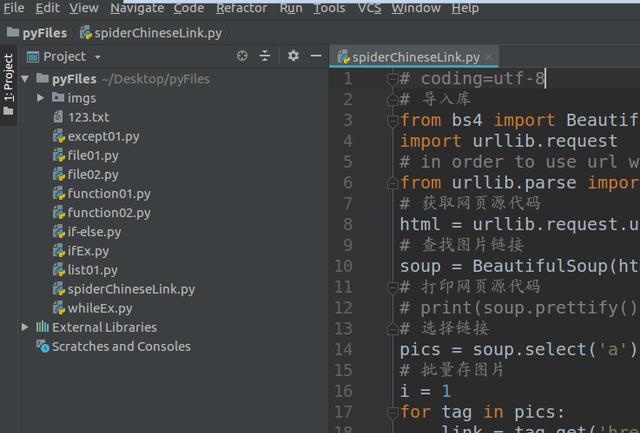Image resolution: width=640 pixels, height=433 pixels.
Task: Open the VCS menu
Action: pos(369,8)
